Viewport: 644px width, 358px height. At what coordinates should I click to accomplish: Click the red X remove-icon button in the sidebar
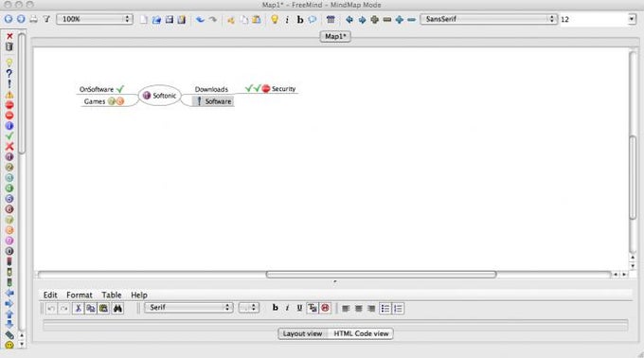(x=9, y=36)
